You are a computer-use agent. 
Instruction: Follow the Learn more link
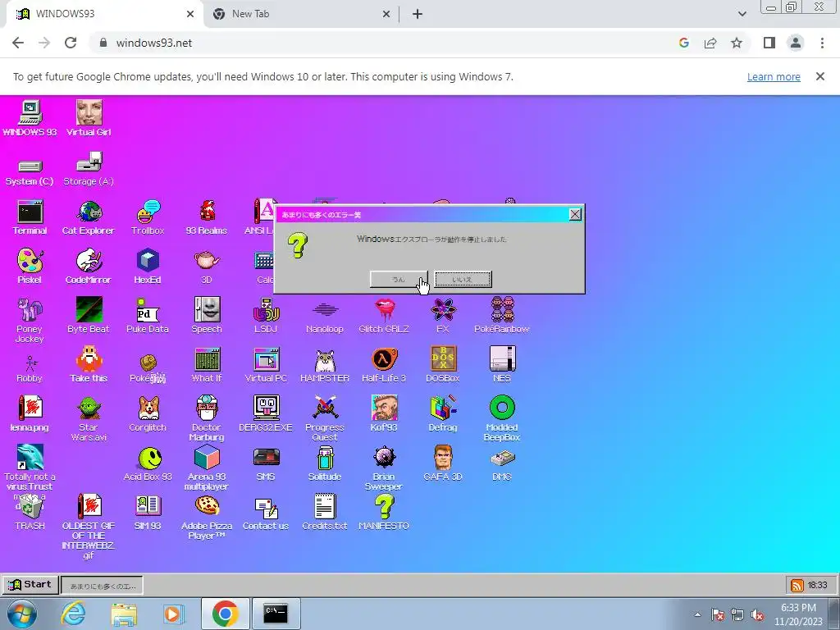point(774,76)
